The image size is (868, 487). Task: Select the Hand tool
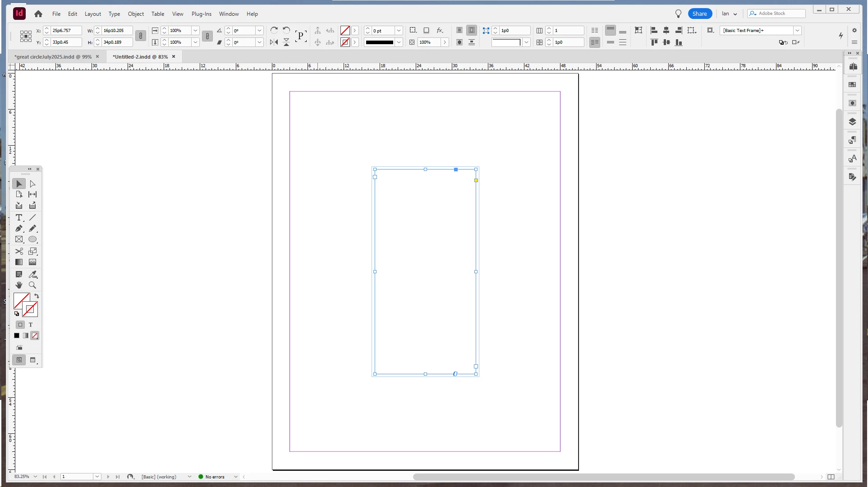(x=19, y=285)
